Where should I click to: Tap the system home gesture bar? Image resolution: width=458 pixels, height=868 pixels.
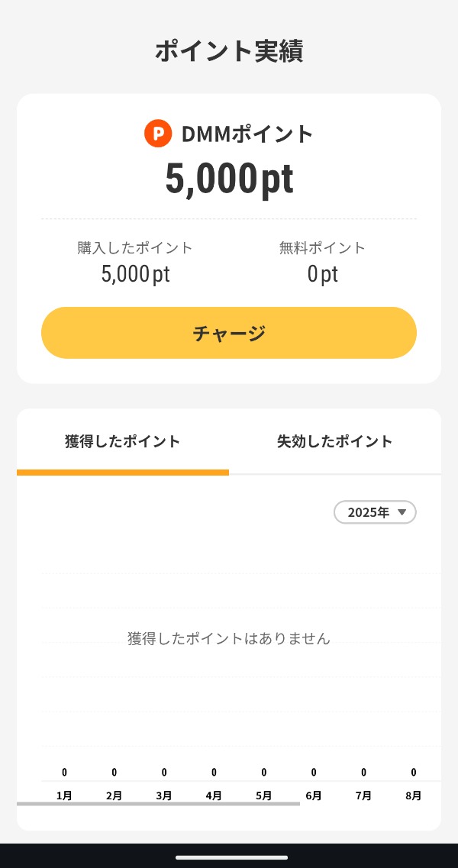pos(231,857)
